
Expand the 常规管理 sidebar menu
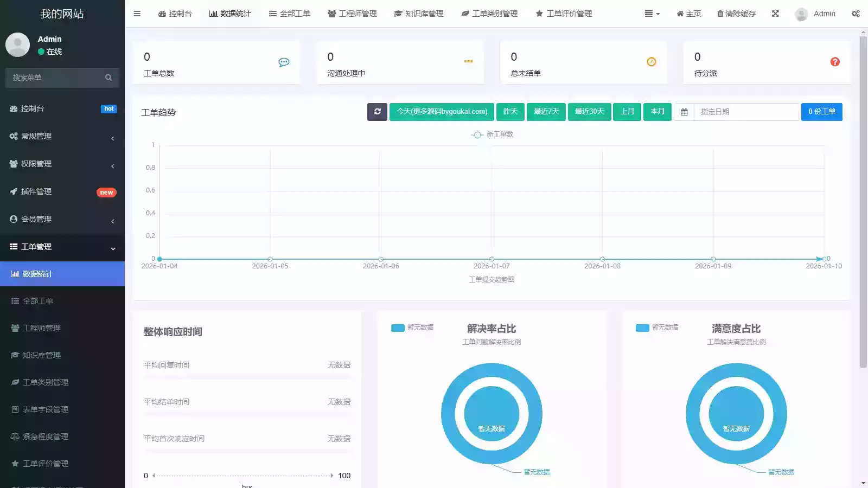pyautogui.click(x=62, y=136)
